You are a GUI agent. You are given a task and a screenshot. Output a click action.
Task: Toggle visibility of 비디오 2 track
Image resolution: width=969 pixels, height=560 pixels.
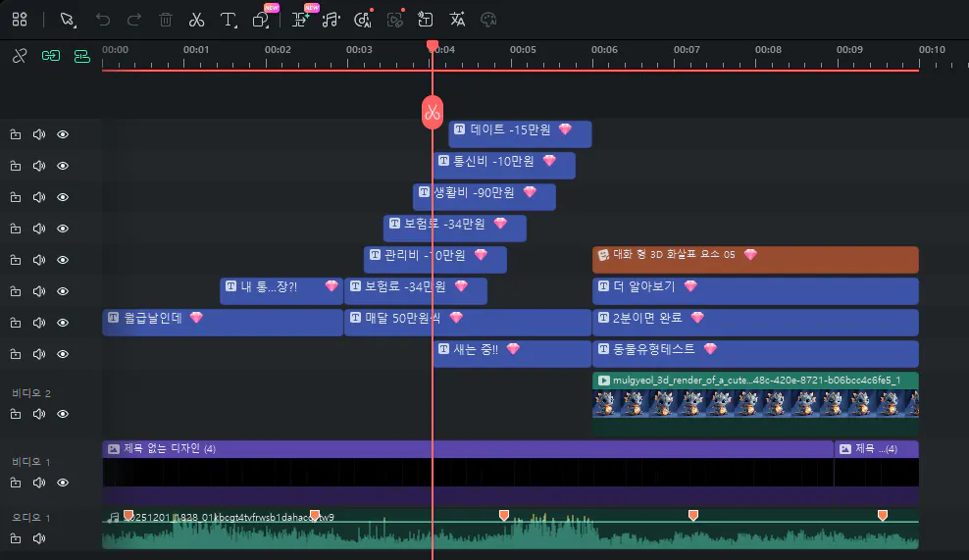[63, 414]
